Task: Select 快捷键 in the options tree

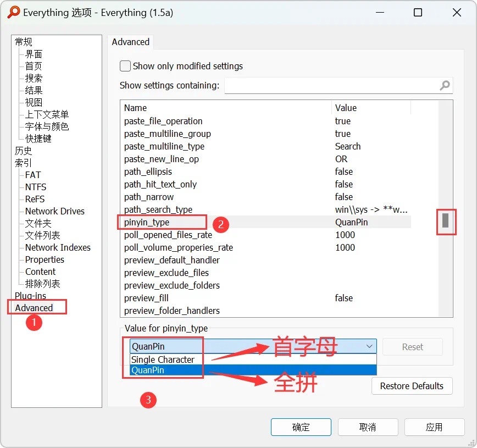Action: point(38,139)
